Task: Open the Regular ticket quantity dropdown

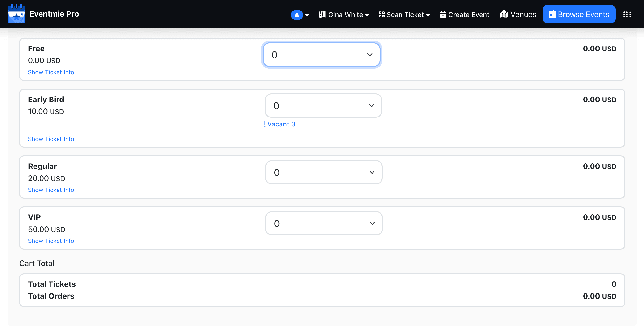Action: [323, 172]
